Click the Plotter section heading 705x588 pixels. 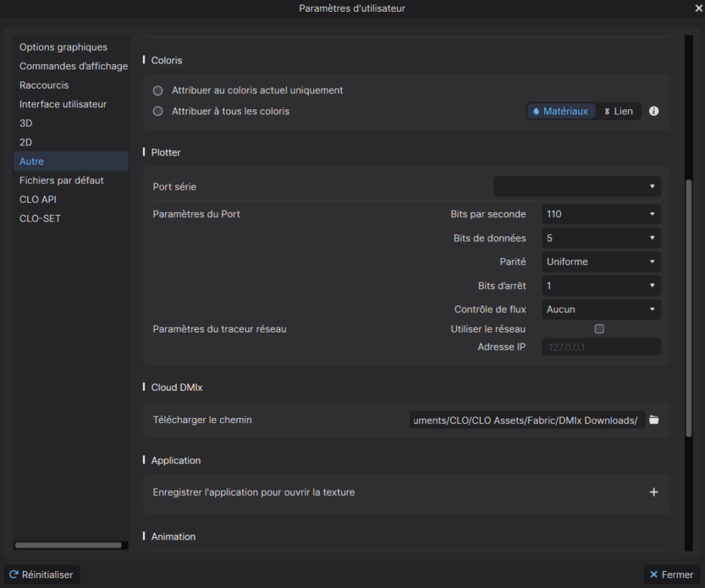[x=166, y=152]
